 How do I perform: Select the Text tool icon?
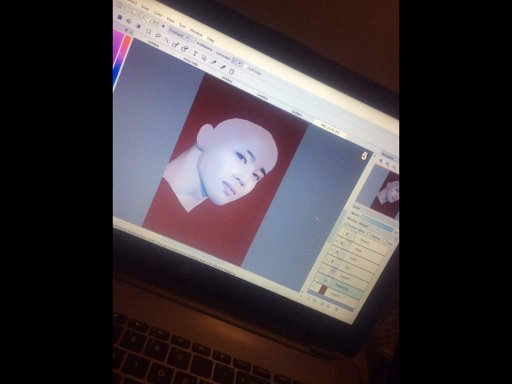click(195, 54)
